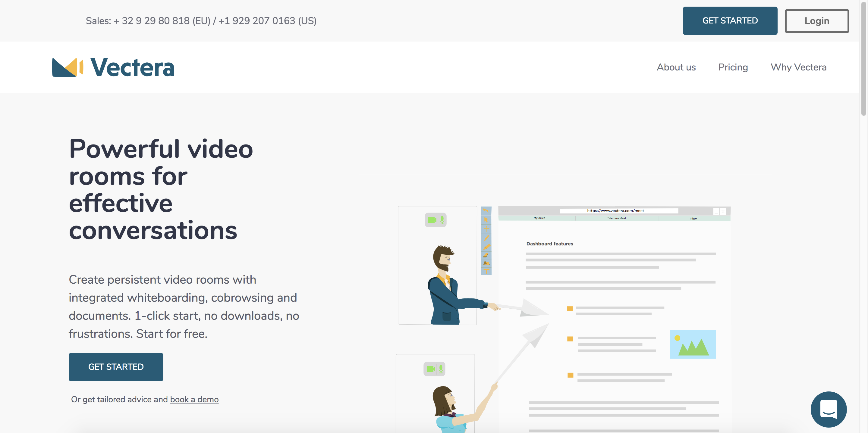
Task: Click the 'Create persistent video rooms' paragraph
Action: point(184,307)
